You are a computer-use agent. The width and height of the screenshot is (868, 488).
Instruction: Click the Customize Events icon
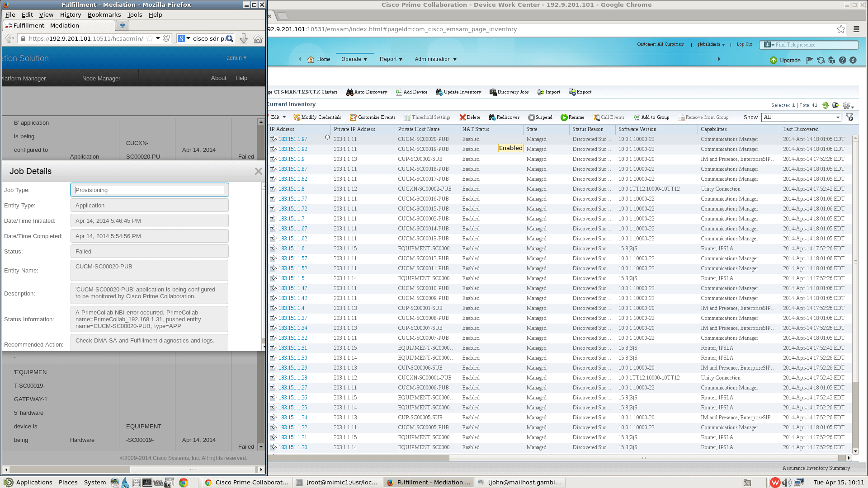tap(353, 117)
